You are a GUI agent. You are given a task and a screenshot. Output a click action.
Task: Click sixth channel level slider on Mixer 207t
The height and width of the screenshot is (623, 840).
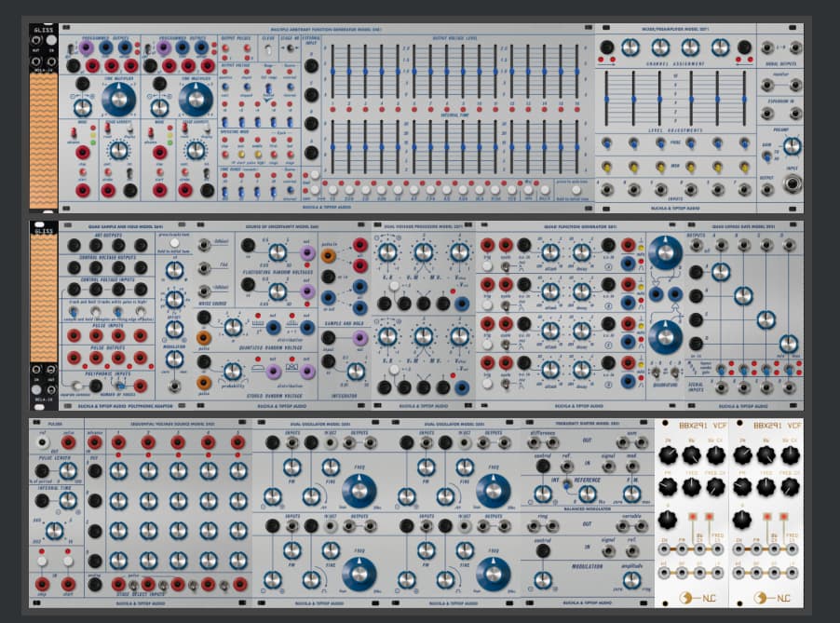[x=744, y=99]
